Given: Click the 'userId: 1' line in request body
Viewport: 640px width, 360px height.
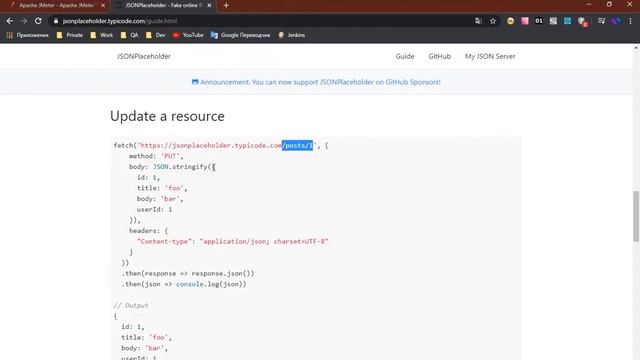Looking at the screenshot, I should click(154, 209).
